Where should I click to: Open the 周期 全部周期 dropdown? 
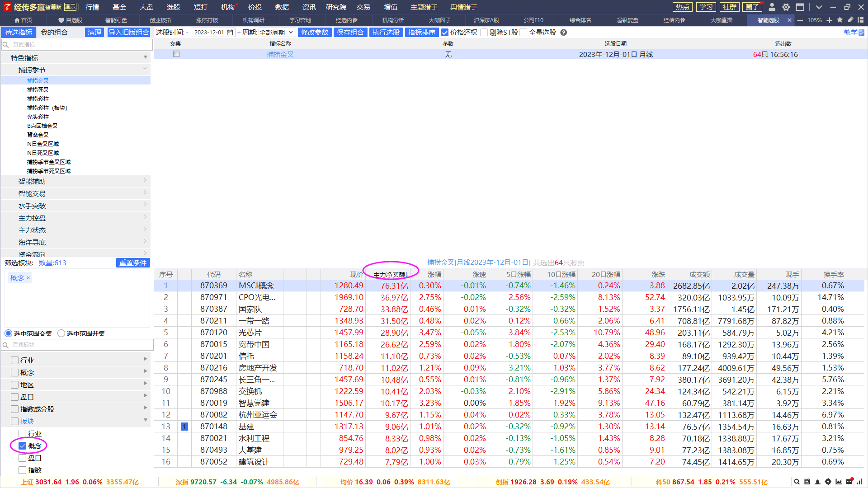tap(277, 33)
